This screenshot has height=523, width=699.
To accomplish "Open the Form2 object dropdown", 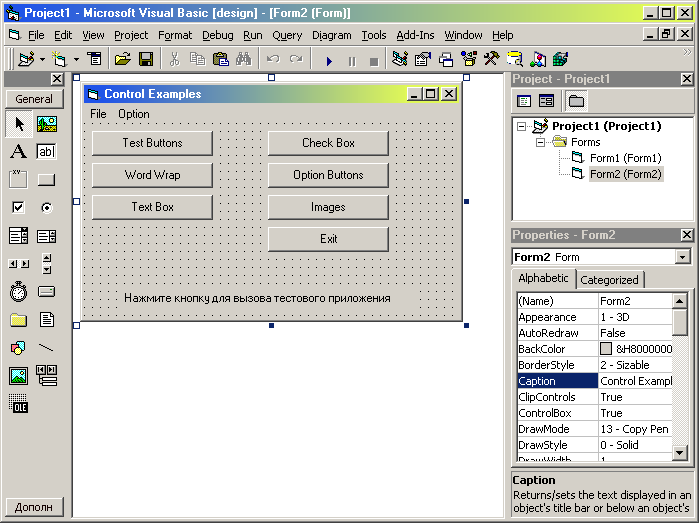I will tap(682, 257).
